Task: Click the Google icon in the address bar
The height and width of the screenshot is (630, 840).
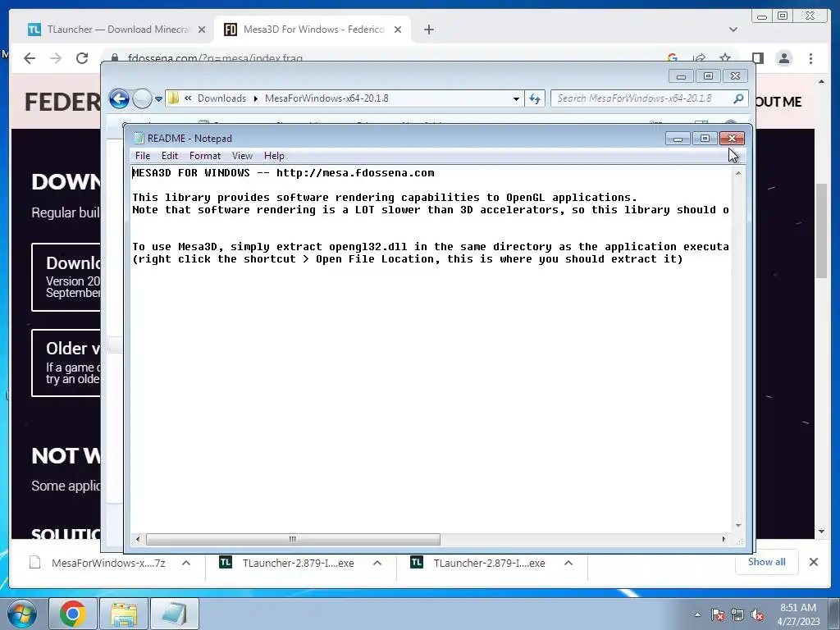Action: point(673,58)
